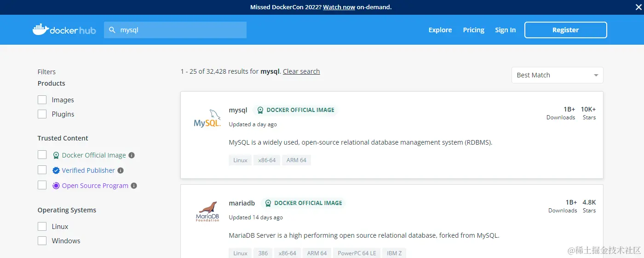
Task: Click the Open Source Program purple icon
Action: pyautogui.click(x=56, y=186)
